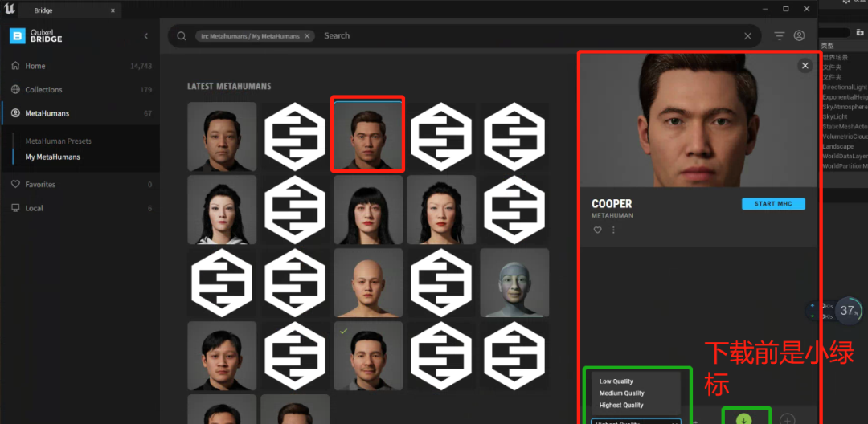Select Landscape in the Unreal outliner
Screen dimensions: 868x424
837,146
